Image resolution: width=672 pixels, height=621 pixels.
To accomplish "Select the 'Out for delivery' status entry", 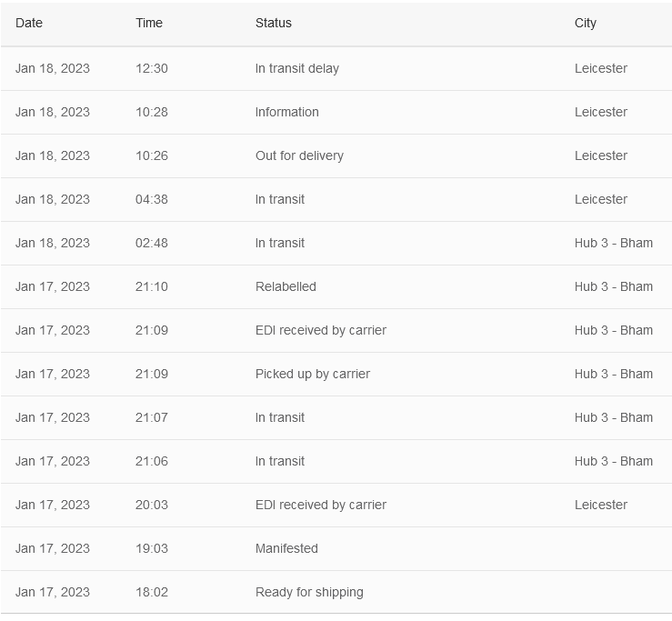I will click(x=299, y=155).
